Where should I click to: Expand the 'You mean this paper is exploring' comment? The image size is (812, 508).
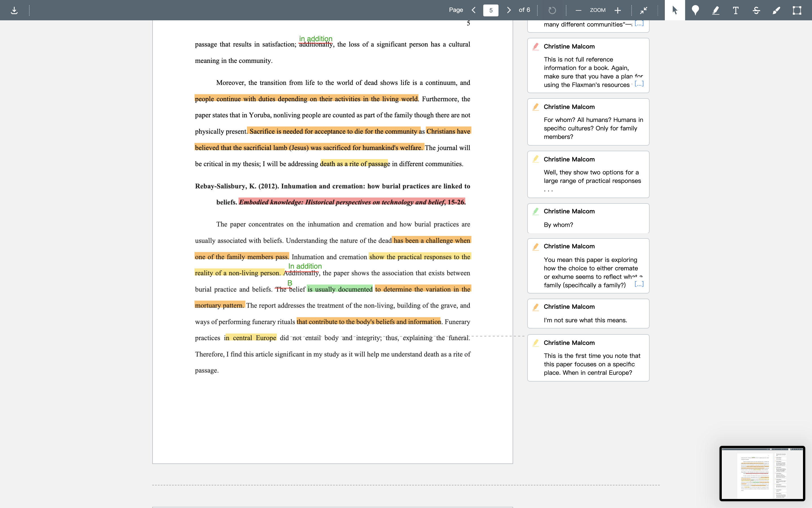point(639,284)
